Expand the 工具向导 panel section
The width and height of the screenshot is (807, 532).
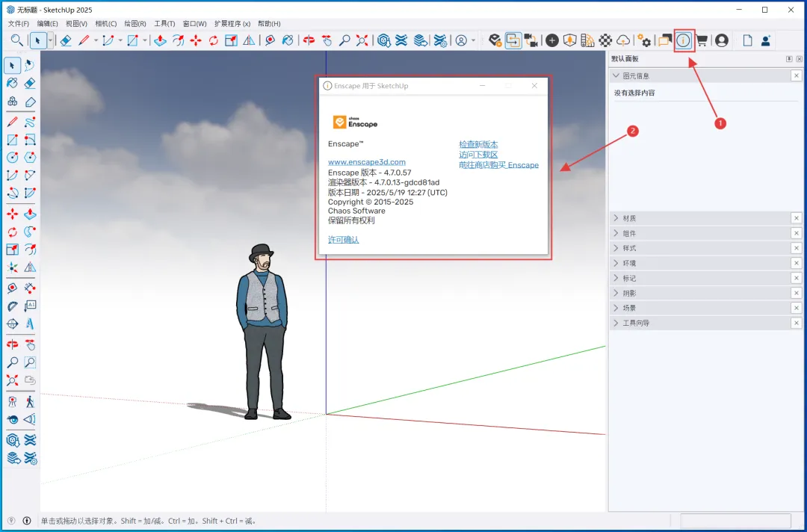pos(616,323)
